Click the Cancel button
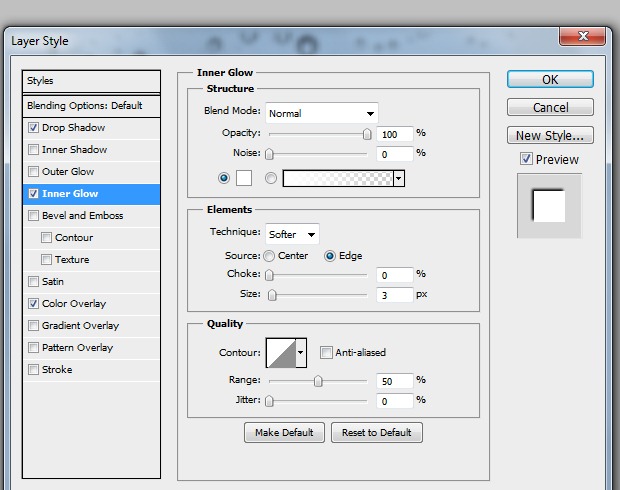Screen dimensions: 620x490 click(x=550, y=107)
